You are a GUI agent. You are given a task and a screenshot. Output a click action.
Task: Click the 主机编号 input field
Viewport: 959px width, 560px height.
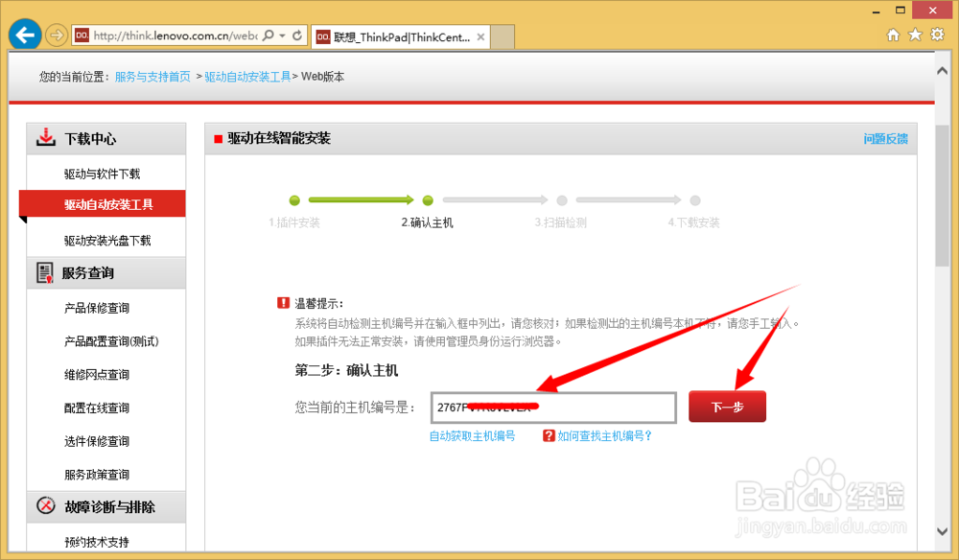coord(553,408)
